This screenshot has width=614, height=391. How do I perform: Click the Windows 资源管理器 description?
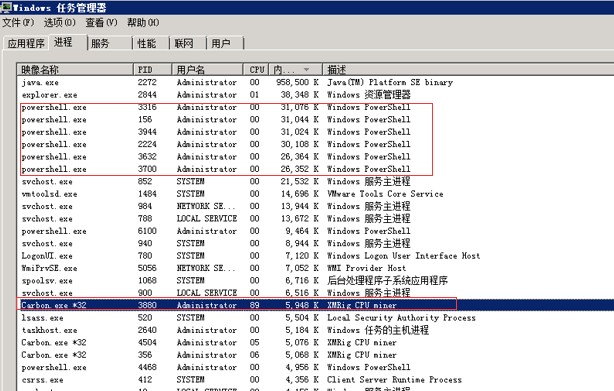369,95
